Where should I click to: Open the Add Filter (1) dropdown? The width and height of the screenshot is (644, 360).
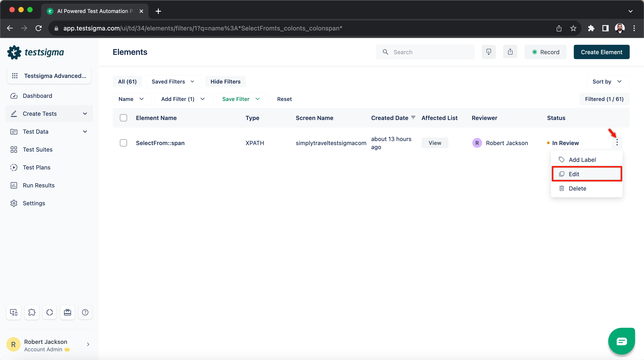pyautogui.click(x=184, y=99)
